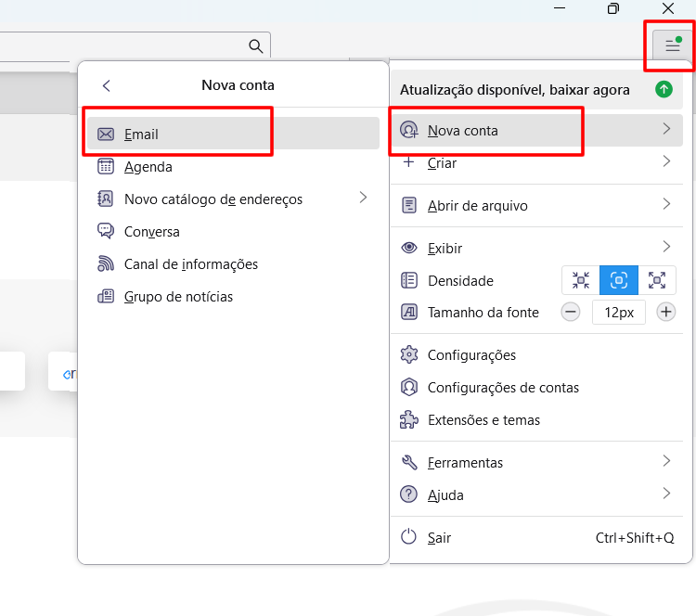Open the hamburger app menu button

[673, 45]
